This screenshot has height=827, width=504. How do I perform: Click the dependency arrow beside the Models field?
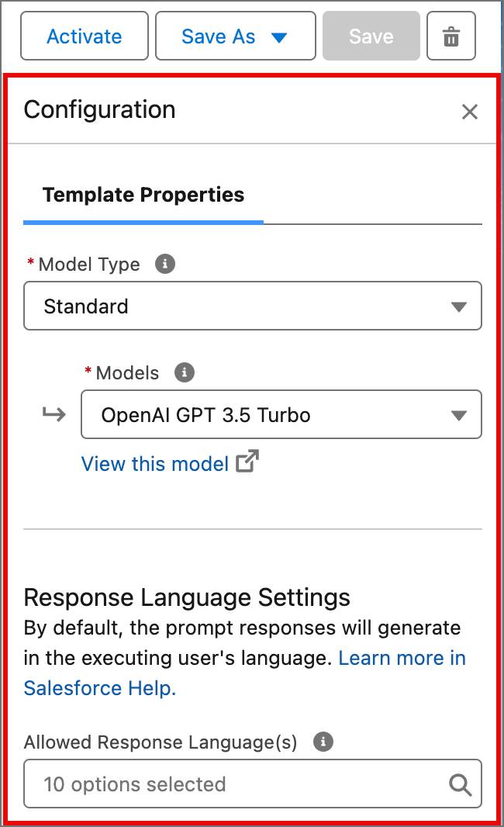(x=53, y=414)
